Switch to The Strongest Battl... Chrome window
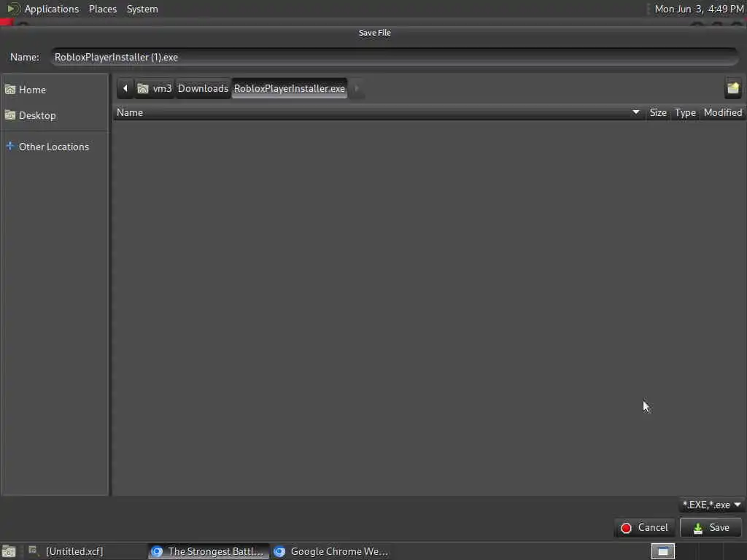Screen dimensions: 747x560 pyautogui.click(x=209, y=551)
